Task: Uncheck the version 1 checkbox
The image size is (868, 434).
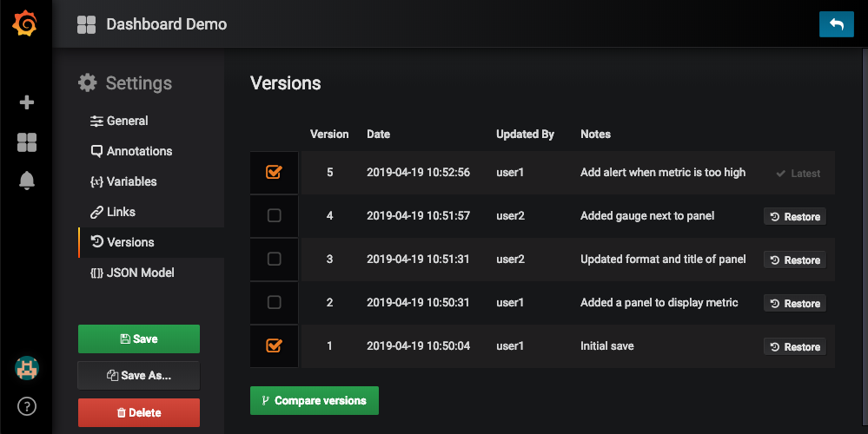Action: click(274, 346)
